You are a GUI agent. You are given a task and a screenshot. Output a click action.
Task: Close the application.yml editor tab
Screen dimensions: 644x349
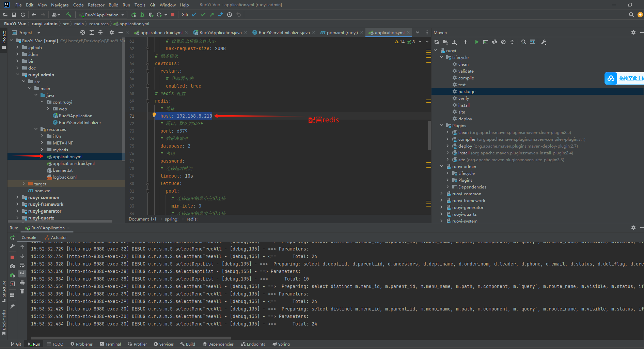click(x=408, y=33)
